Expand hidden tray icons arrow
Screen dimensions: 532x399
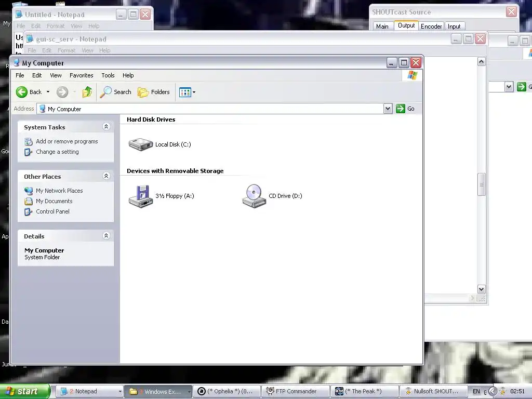click(x=493, y=391)
